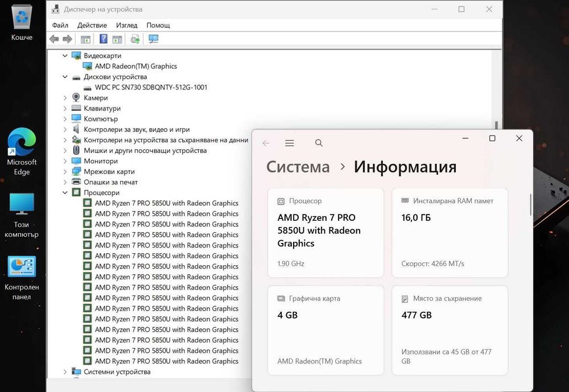Open the Действие menu

(x=92, y=25)
